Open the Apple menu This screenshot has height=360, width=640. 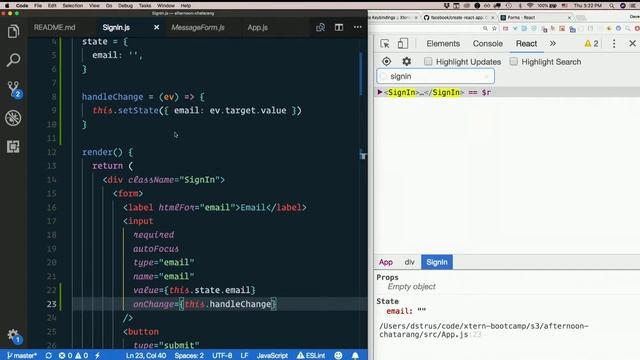(7, 5)
